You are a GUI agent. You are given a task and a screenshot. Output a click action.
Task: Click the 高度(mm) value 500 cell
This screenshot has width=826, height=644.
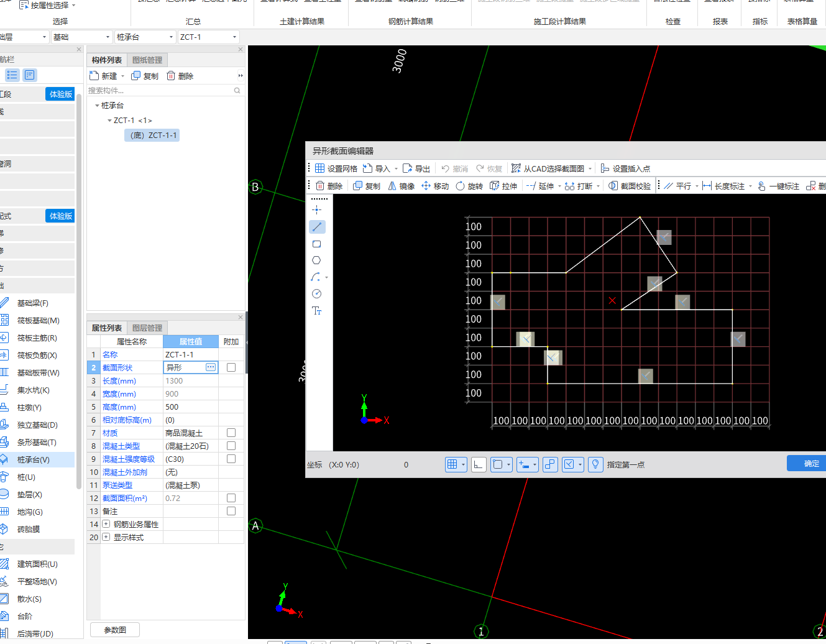coord(191,407)
